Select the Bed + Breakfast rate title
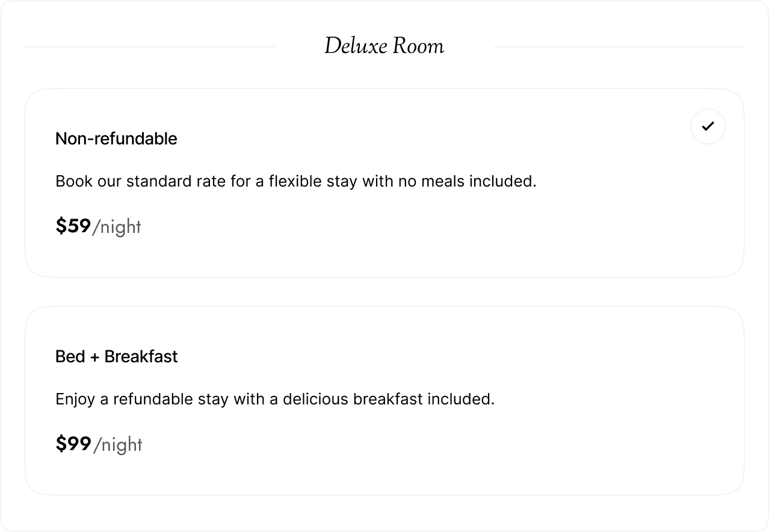Image resolution: width=769 pixels, height=532 pixels. pyautogui.click(x=116, y=356)
